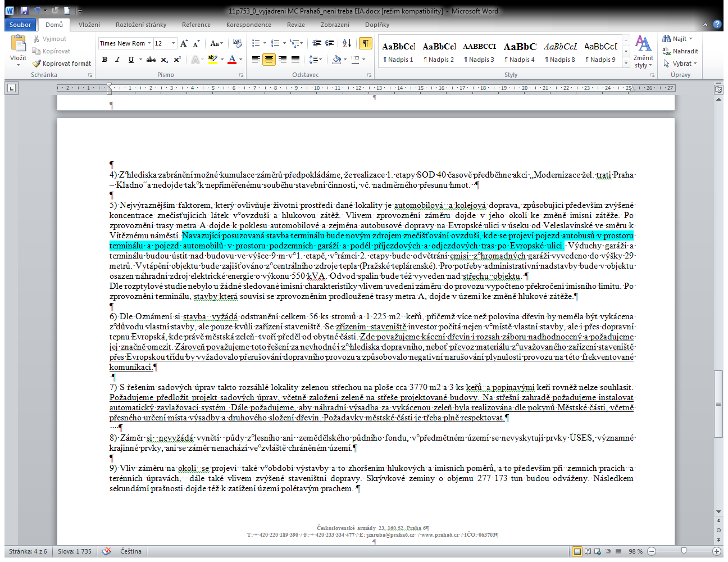Justify paragraph text
The image size is (728, 562).
click(x=295, y=60)
